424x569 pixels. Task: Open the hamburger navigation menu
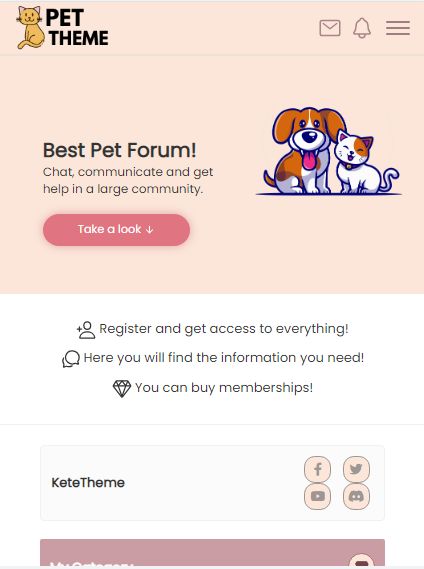[398, 28]
